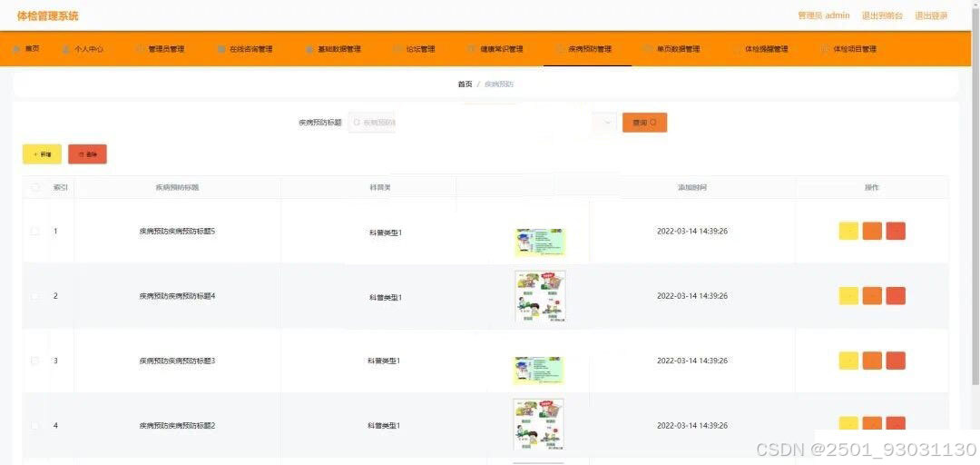Viewport: 980px width, 465px height.
Task: Click the 疾病预防标题 column header
Action: tap(178, 187)
